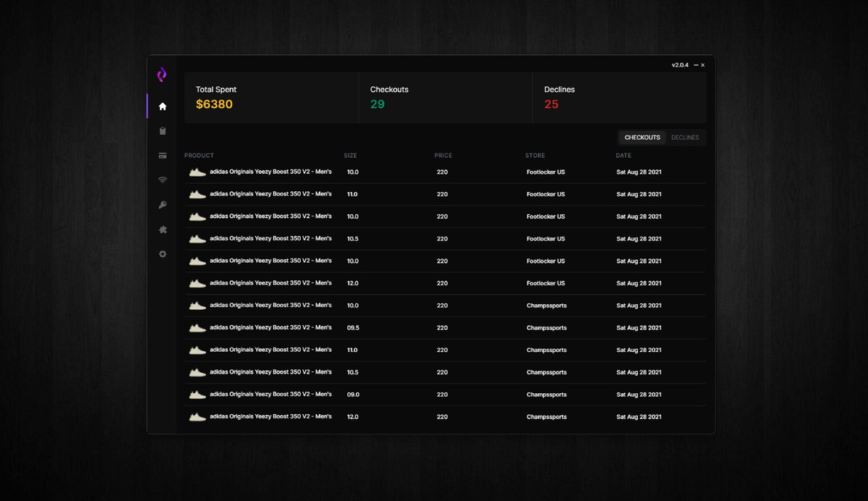The width and height of the screenshot is (868, 501).
Task: Click product name in Champssports size 09.0 row
Action: point(271,395)
